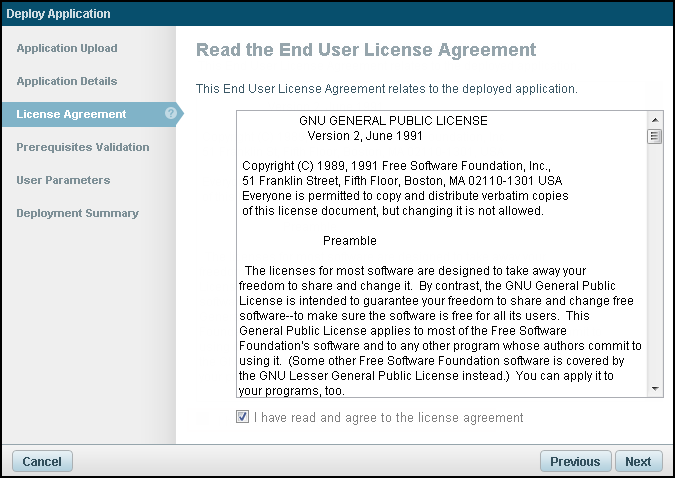Screen dimensions: 675x478
Task: Switch to User Parameters step
Action: pyautogui.click(x=63, y=180)
